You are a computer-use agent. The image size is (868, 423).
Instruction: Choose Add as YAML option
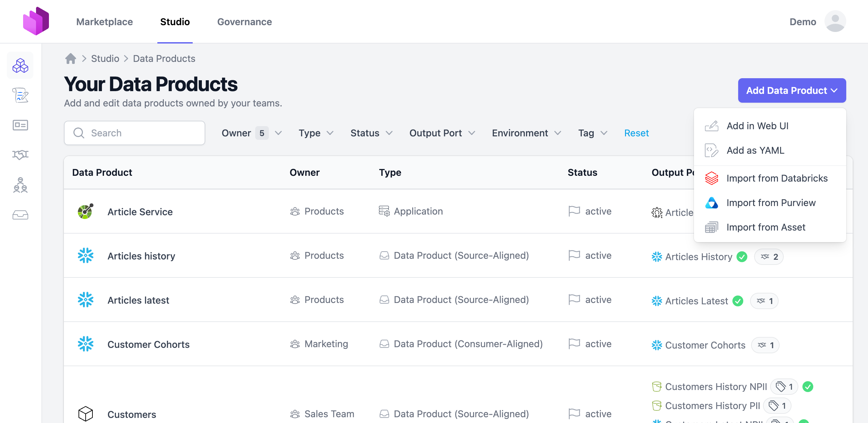[x=755, y=150]
